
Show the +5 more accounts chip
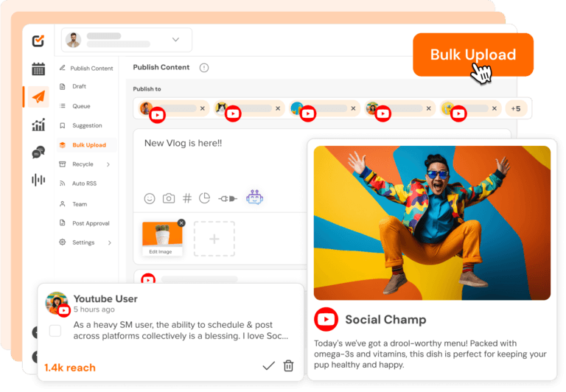click(516, 108)
